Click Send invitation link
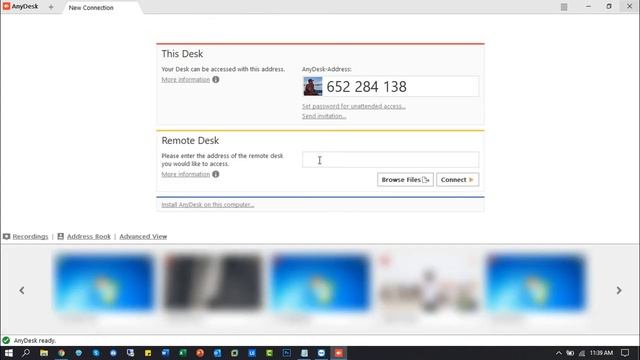The image size is (640, 360). (324, 116)
